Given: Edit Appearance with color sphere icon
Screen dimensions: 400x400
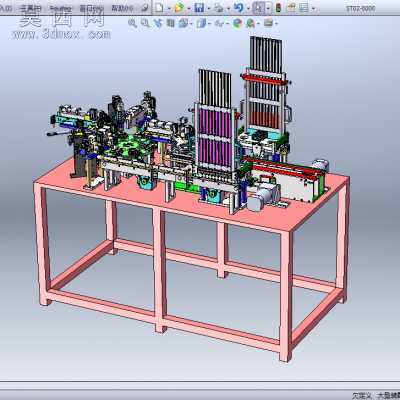Looking at the screenshot, I should (x=237, y=23).
